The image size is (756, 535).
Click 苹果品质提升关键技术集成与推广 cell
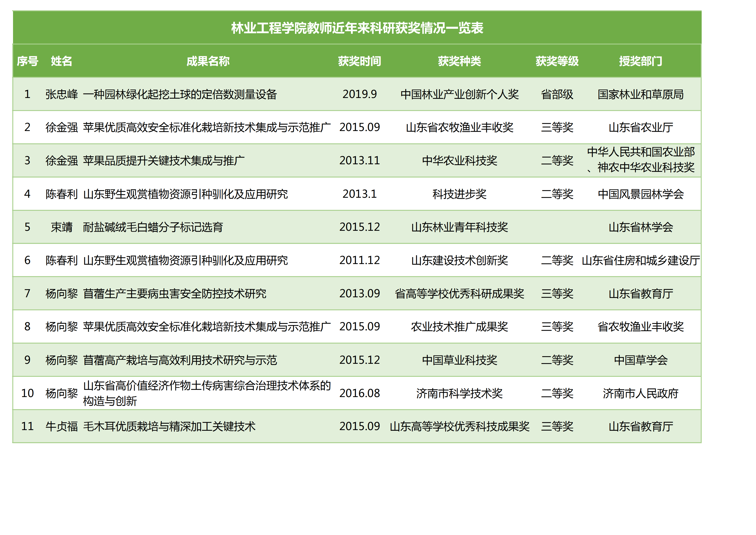click(164, 160)
